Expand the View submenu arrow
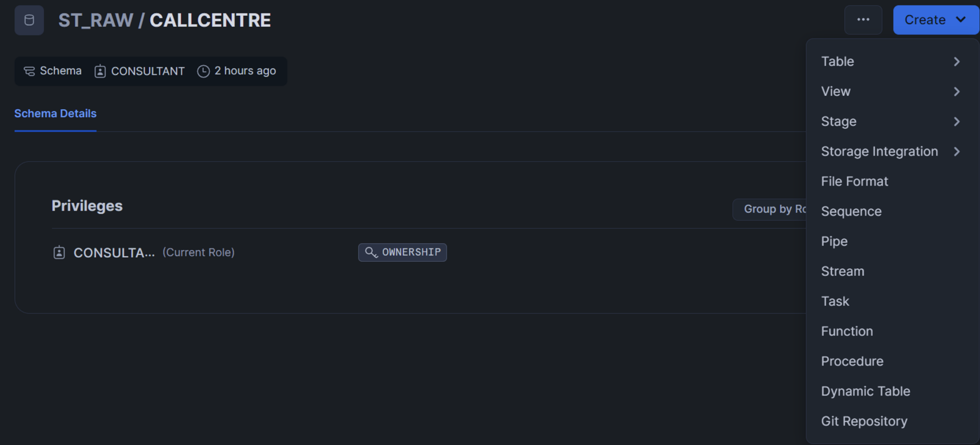The width and height of the screenshot is (980, 445). coord(957,91)
